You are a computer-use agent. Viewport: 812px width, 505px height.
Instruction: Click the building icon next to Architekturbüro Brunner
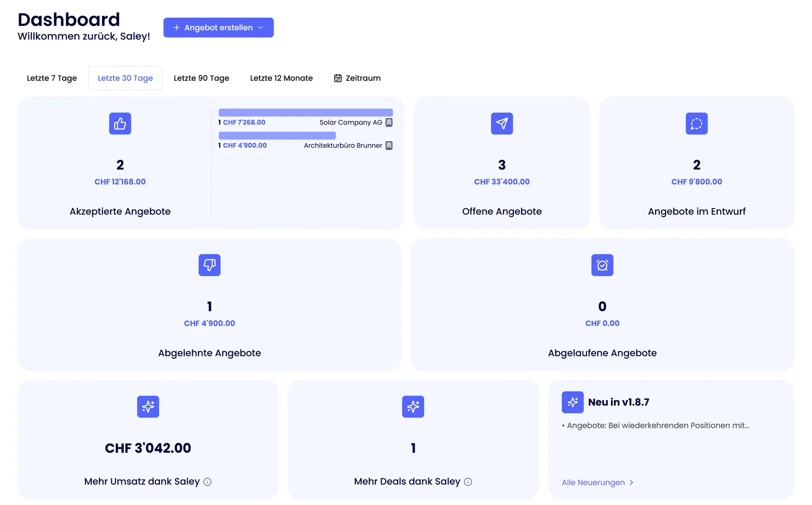(389, 145)
